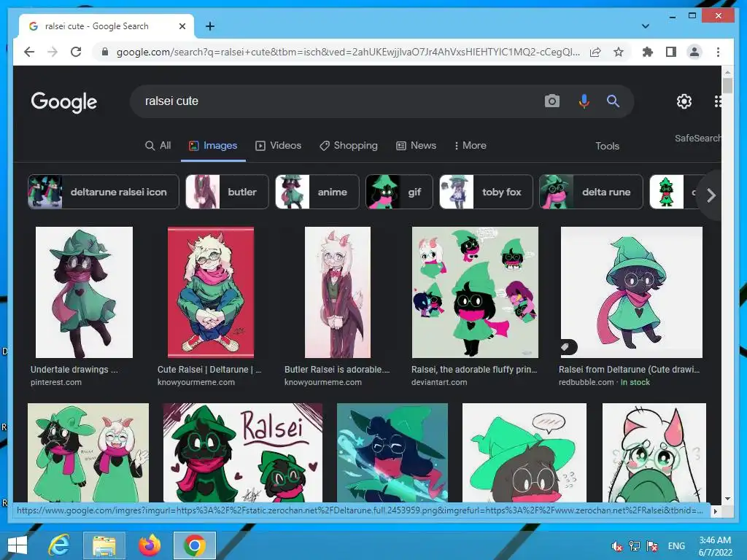The image size is (747, 560).
Task: Click the scrollbar down arrow
Action: pyautogui.click(x=727, y=499)
